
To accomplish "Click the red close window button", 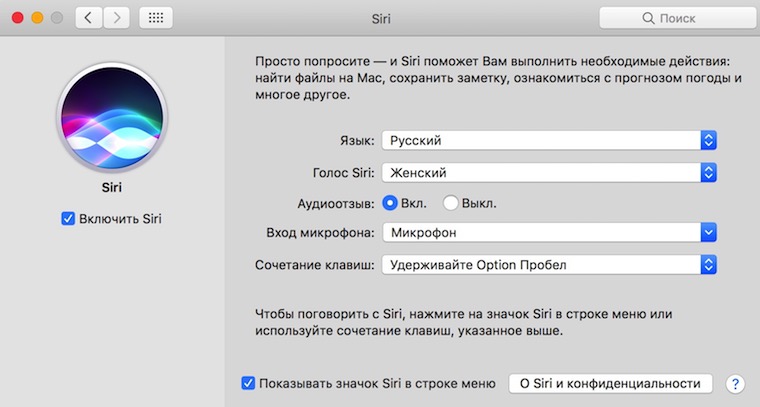I will click(x=17, y=18).
